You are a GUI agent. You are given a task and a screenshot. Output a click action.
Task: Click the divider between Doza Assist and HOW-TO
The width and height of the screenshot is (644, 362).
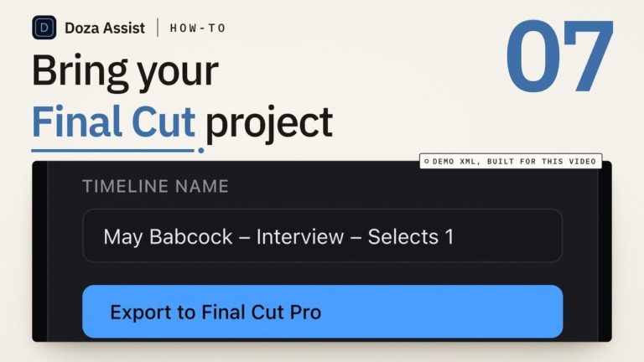158,28
